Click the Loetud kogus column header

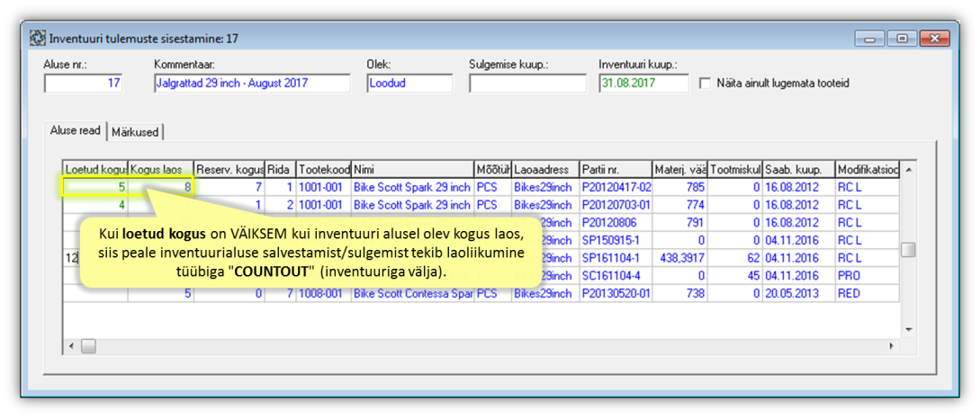[x=94, y=169]
